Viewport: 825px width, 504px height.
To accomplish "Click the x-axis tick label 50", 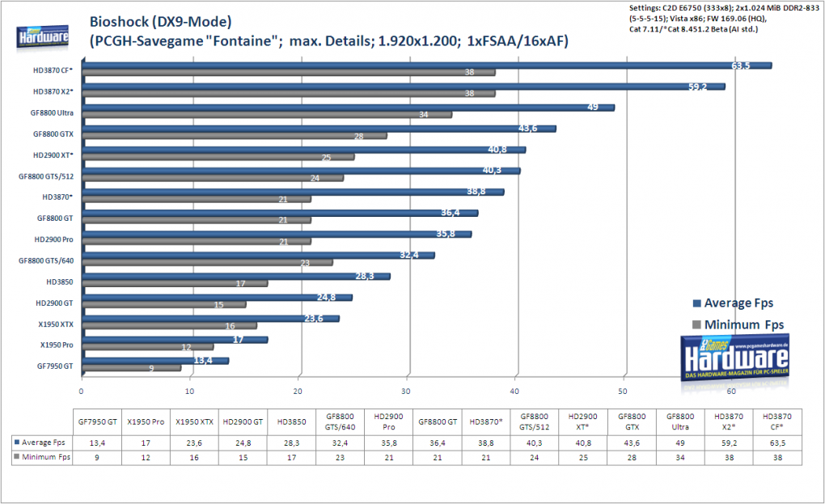I will coord(623,391).
